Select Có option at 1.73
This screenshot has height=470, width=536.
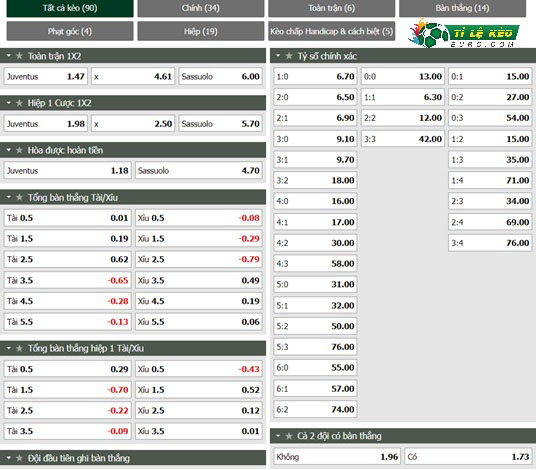(468, 457)
